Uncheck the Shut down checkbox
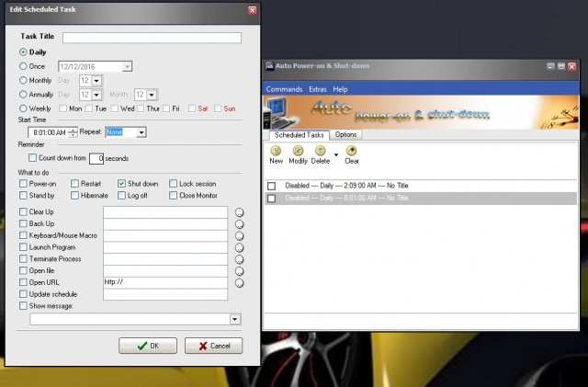Viewport: 588px width, 387px height. tap(121, 184)
